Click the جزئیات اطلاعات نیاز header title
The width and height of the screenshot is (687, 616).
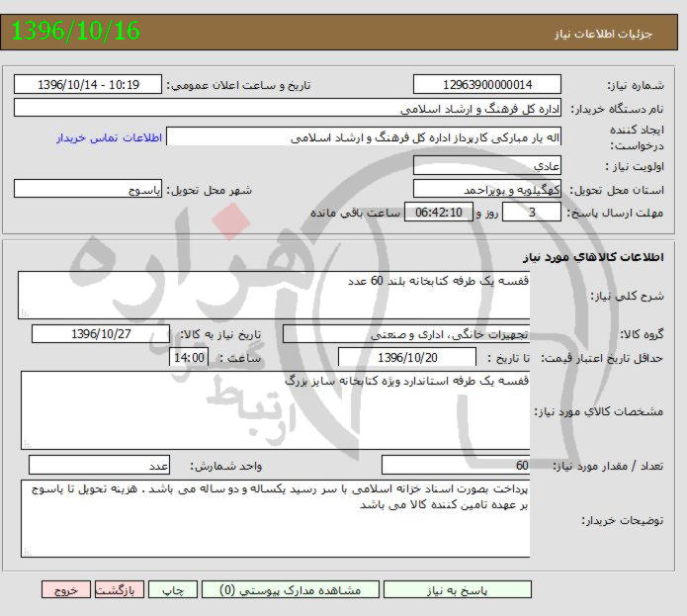(603, 34)
